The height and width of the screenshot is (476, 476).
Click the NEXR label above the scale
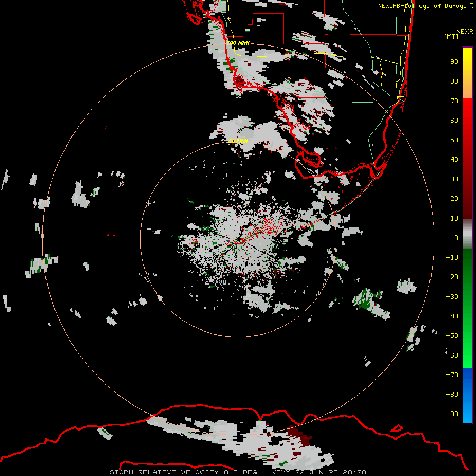click(465, 32)
